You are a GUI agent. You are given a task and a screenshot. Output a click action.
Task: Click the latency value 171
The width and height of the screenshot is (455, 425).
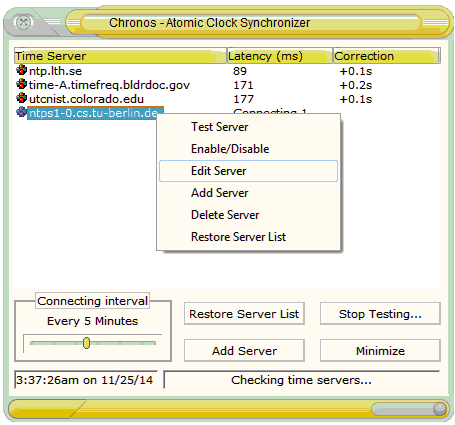click(243, 85)
